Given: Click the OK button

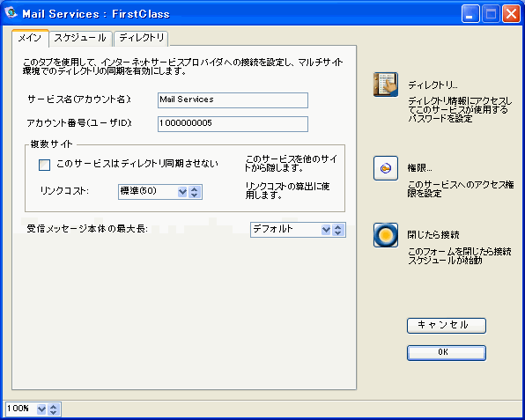Looking at the screenshot, I should (x=447, y=353).
